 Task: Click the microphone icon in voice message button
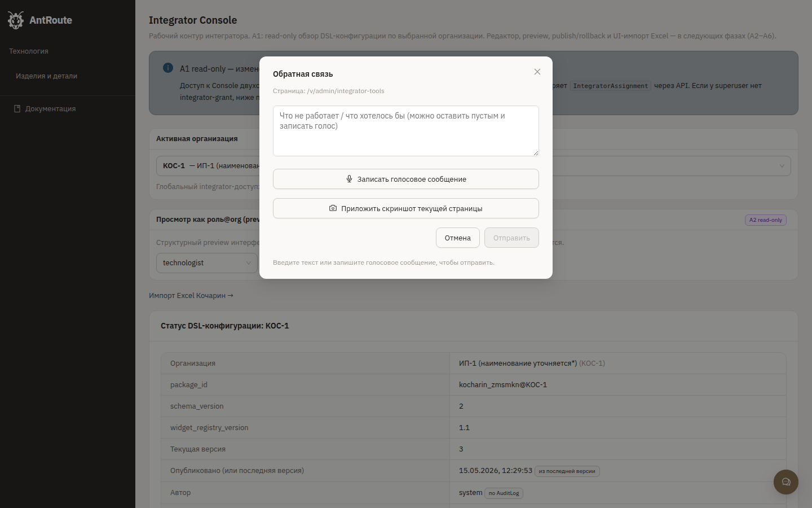tap(349, 179)
